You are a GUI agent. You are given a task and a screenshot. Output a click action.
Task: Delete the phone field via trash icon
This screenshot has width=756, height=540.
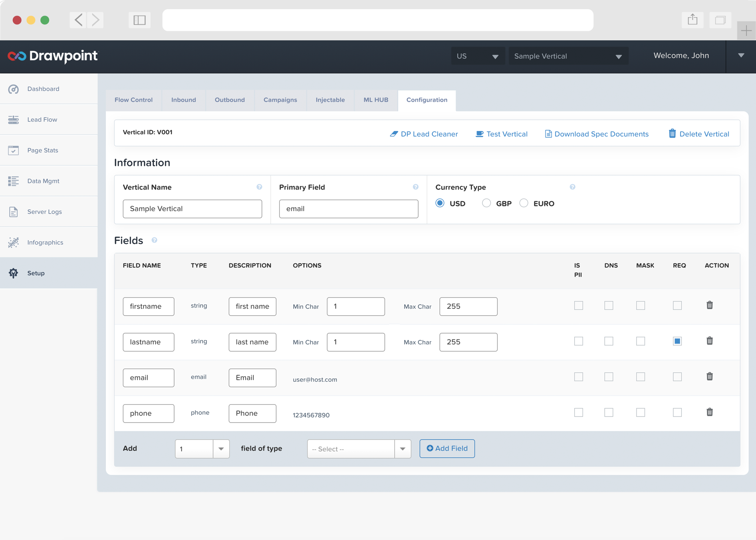coord(709,412)
